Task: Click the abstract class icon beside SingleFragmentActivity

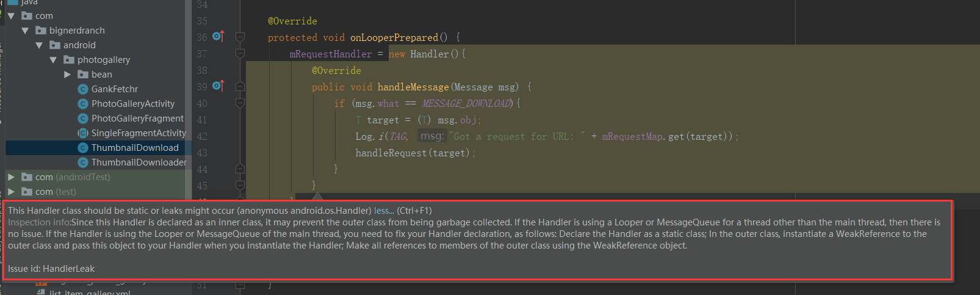Action: pyautogui.click(x=83, y=133)
